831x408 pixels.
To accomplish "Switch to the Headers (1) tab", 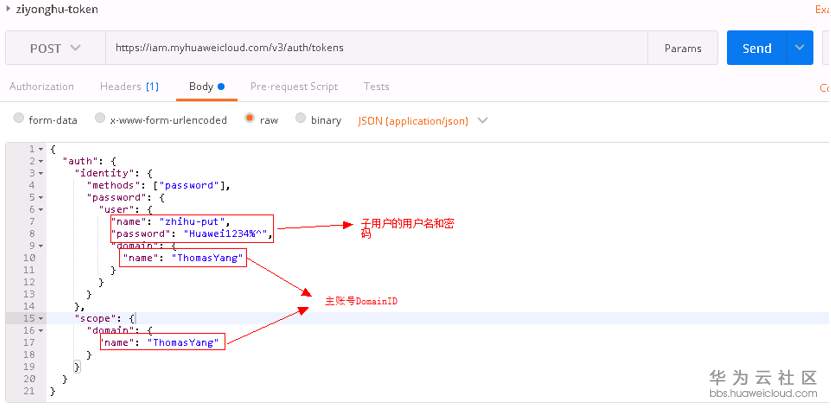I will coord(129,86).
